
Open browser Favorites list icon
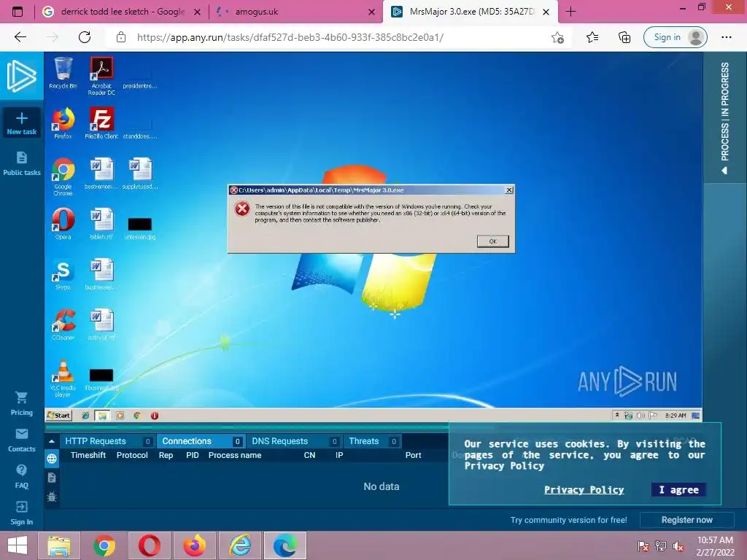[592, 37]
